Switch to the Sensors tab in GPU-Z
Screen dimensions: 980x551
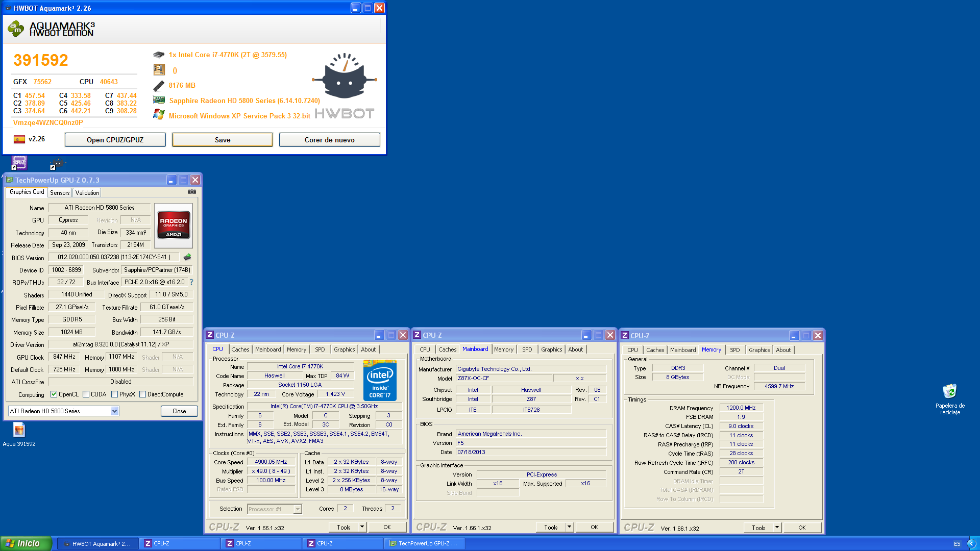point(60,193)
